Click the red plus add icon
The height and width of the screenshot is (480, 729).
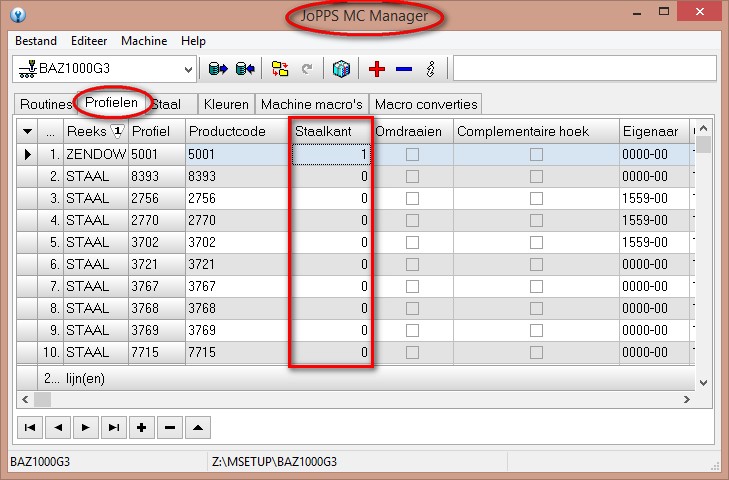tap(377, 69)
